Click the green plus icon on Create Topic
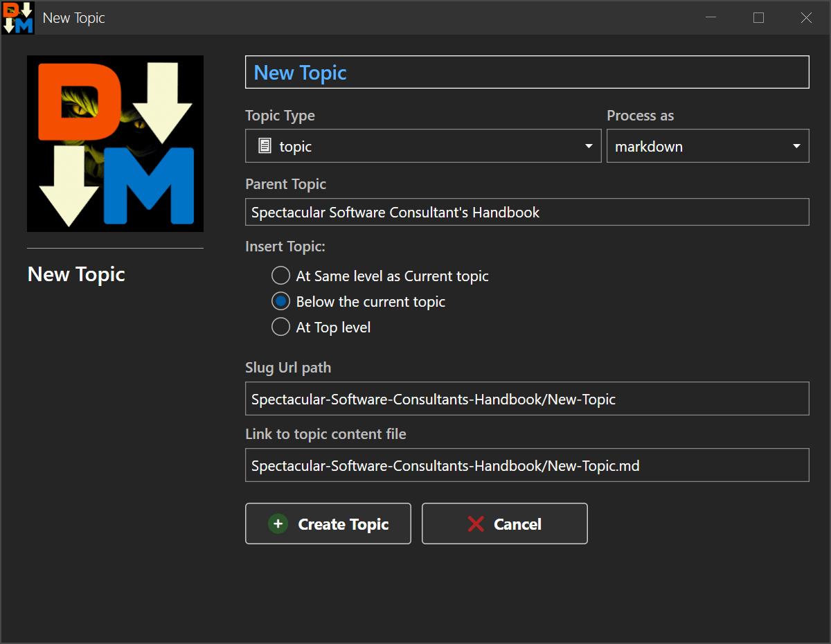This screenshot has width=831, height=644. [278, 524]
